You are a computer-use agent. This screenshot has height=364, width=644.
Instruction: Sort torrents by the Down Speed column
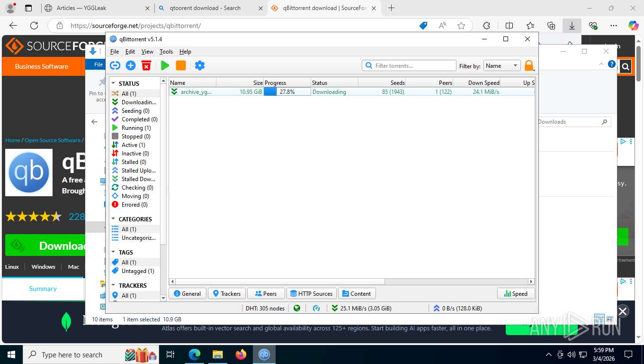coord(477,83)
